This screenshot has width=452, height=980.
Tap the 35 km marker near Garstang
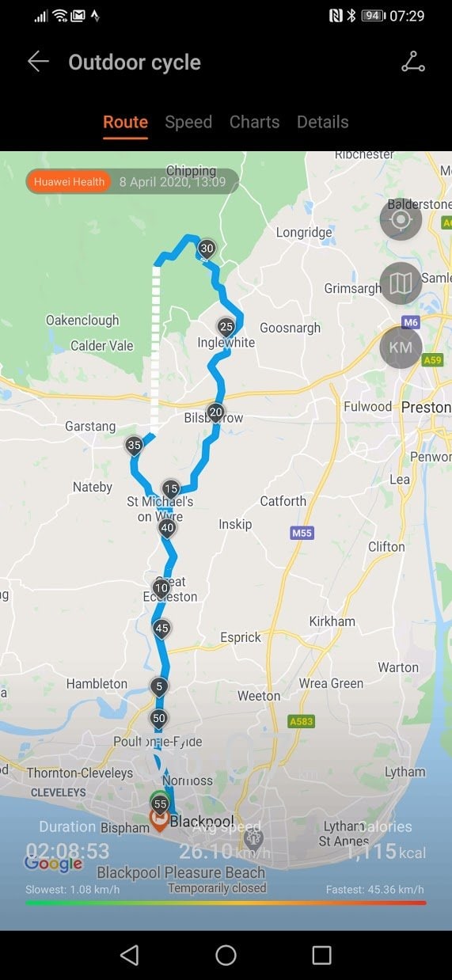point(134,446)
